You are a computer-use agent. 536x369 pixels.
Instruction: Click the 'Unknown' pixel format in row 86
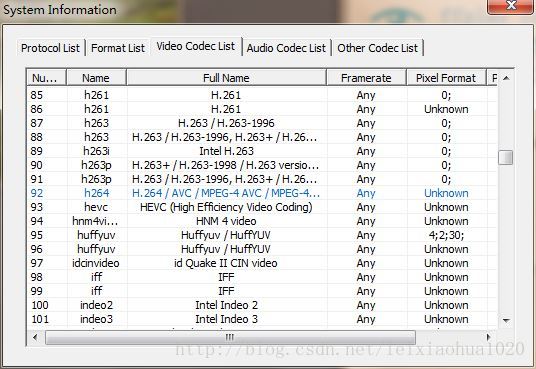point(446,109)
